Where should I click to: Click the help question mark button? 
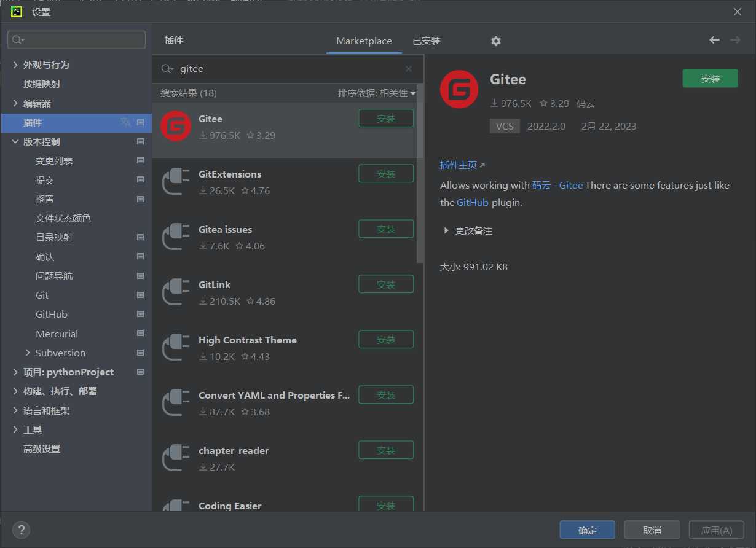(x=21, y=530)
